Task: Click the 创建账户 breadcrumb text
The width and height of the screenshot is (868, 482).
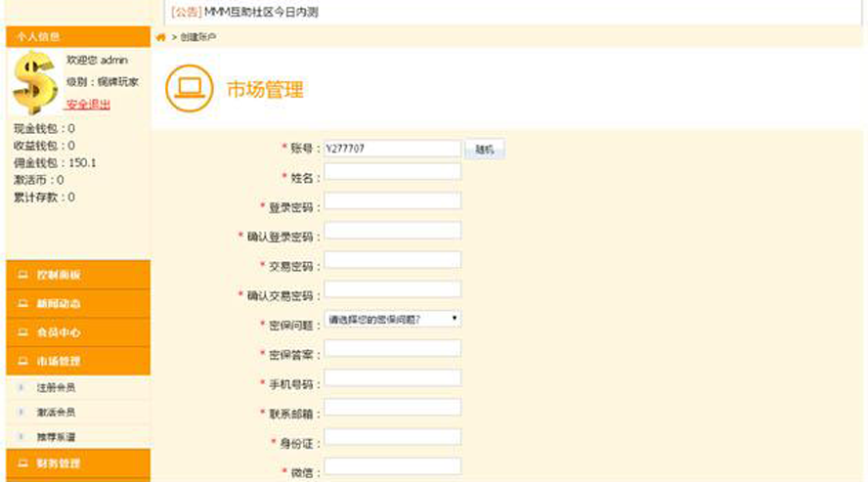Action: coord(198,37)
